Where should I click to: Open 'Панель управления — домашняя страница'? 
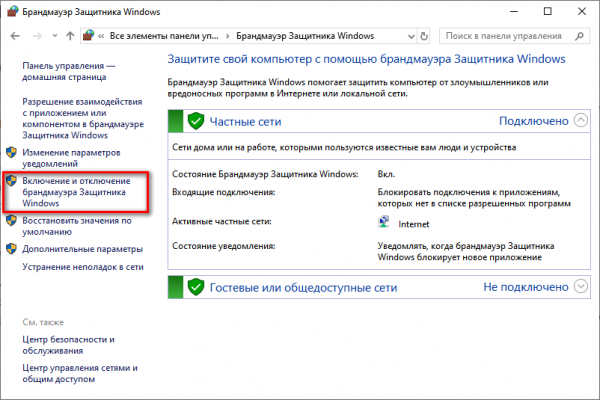point(68,71)
